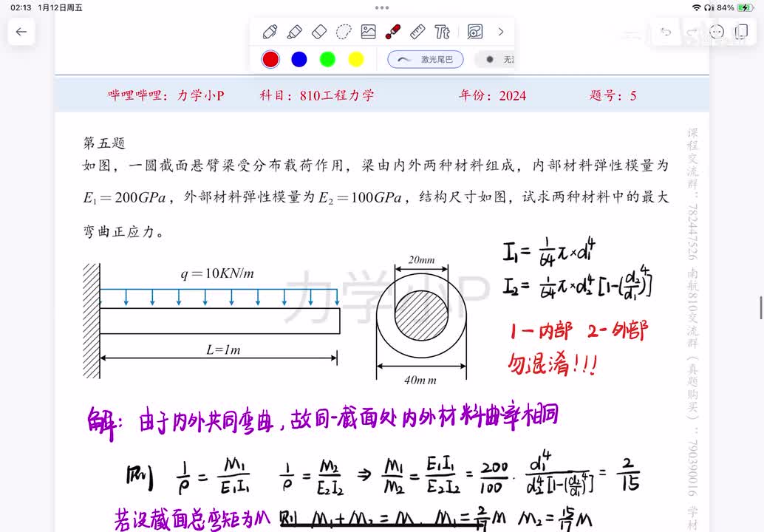
Task: Tap the 40mm outer diameter label
Action: (420, 380)
